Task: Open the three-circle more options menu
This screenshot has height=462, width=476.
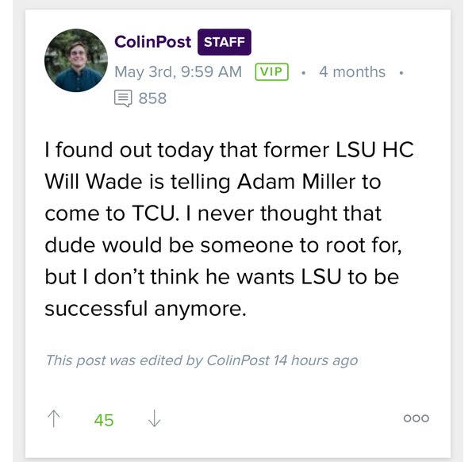Action: [416, 418]
